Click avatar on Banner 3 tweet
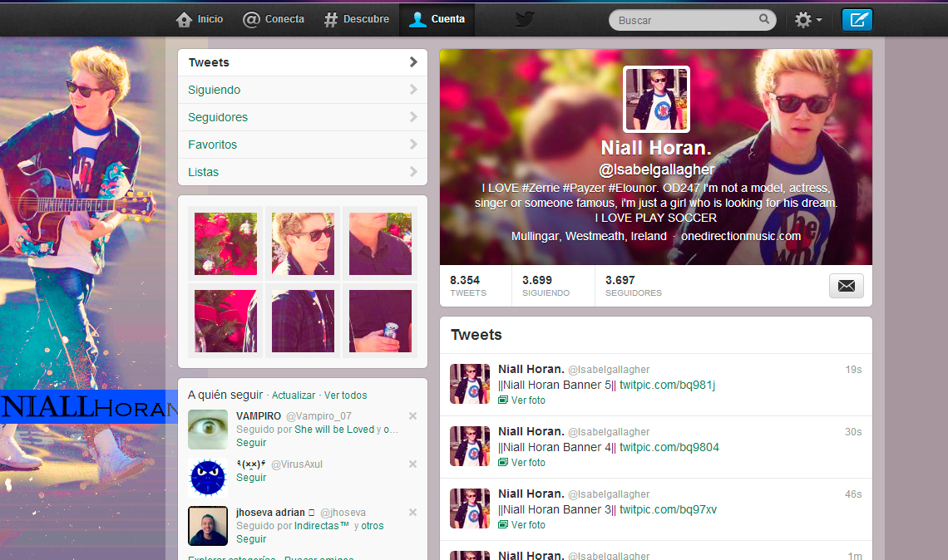Viewport: 948px width, 560px height. [470, 508]
